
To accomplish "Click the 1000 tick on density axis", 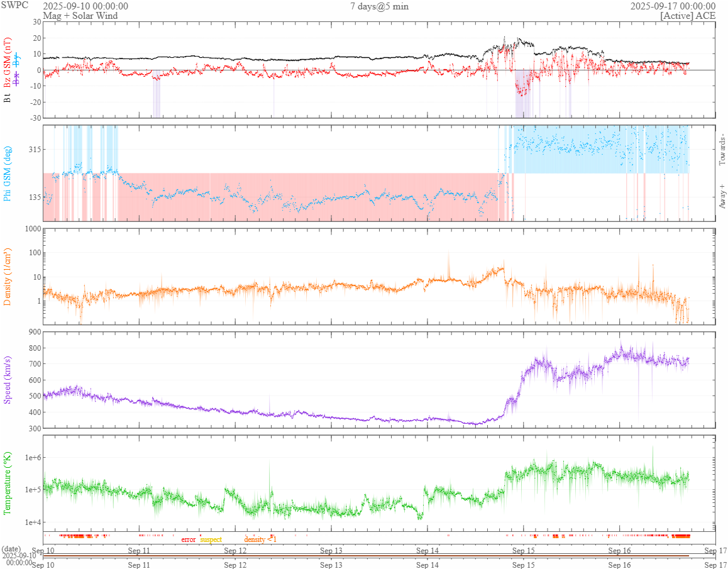I will point(33,228).
